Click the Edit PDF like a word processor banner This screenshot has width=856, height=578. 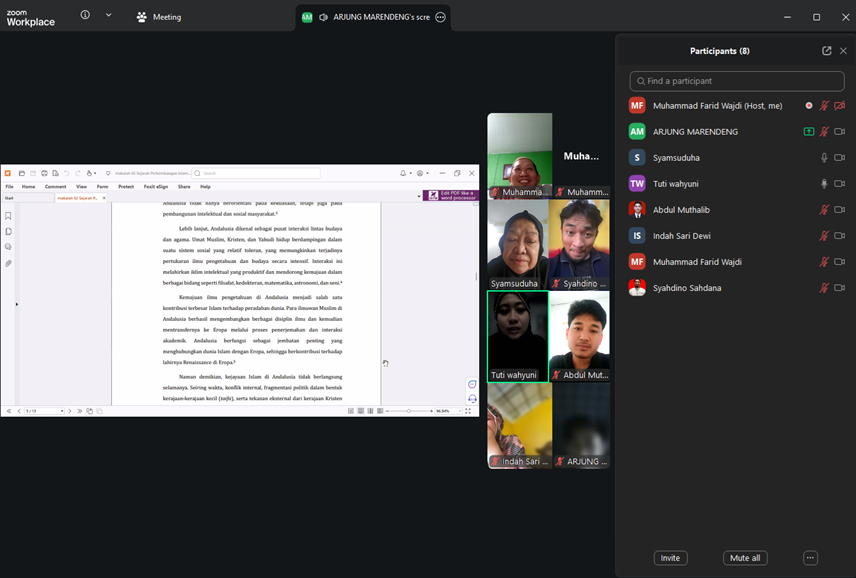[x=451, y=195]
